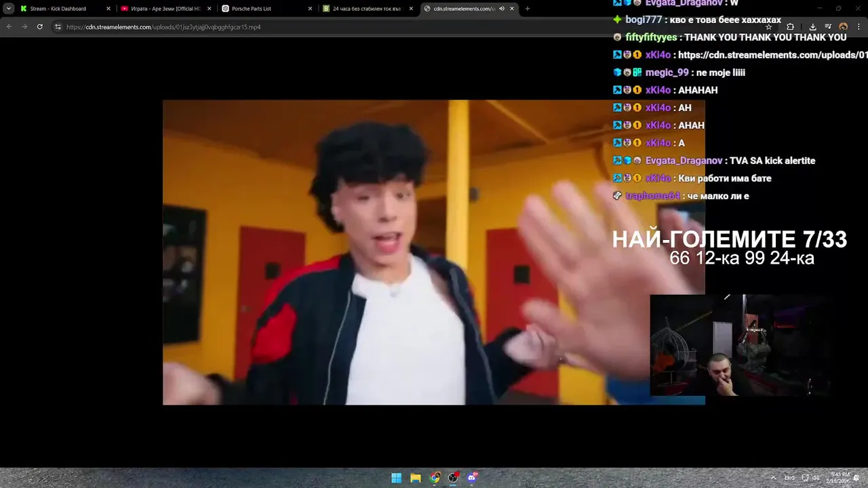Screen dimensions: 868x488
Task: Close the YouTube Играта tab
Action: tap(209, 9)
